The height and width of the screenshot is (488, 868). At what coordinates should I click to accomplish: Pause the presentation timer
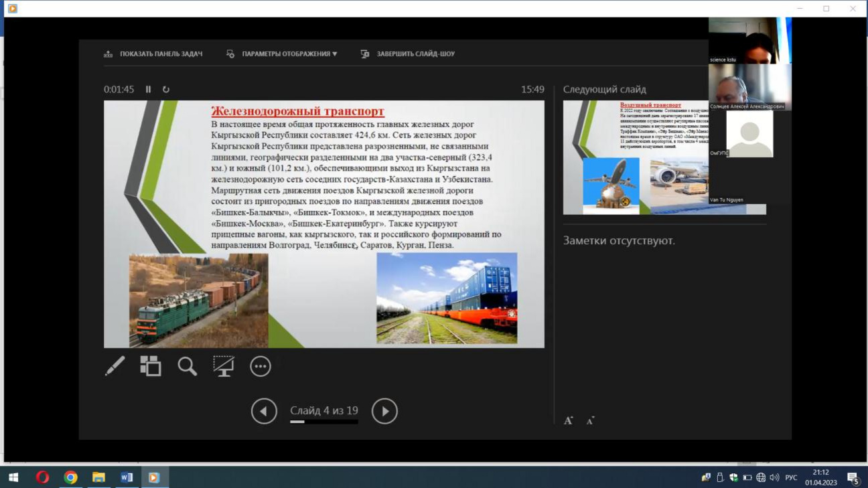point(149,90)
